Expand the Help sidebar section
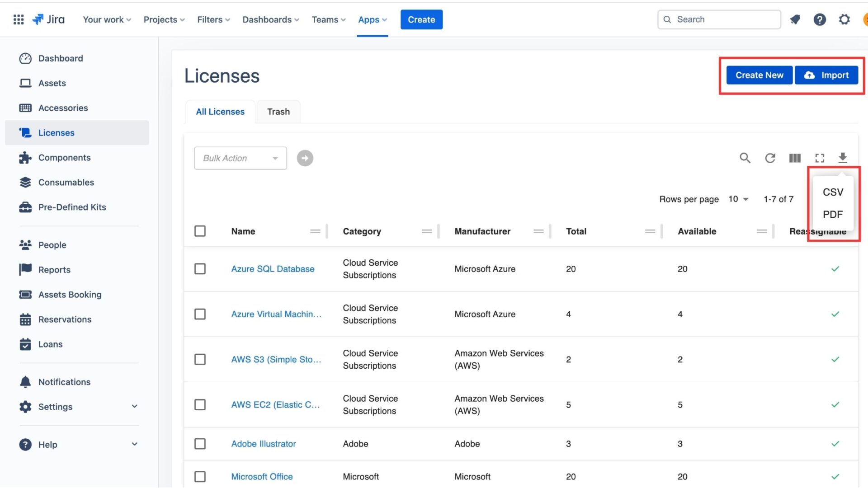This screenshot has width=868, height=488. pyautogui.click(x=134, y=444)
